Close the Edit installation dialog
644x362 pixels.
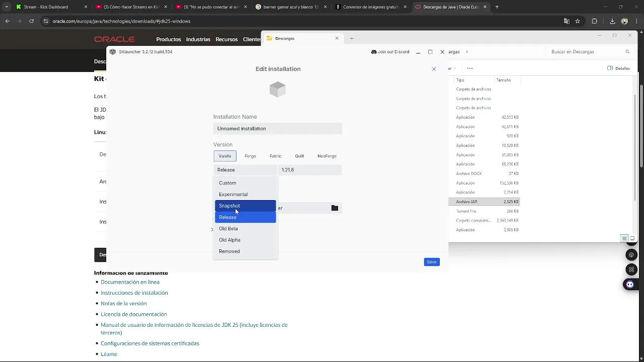point(434,69)
